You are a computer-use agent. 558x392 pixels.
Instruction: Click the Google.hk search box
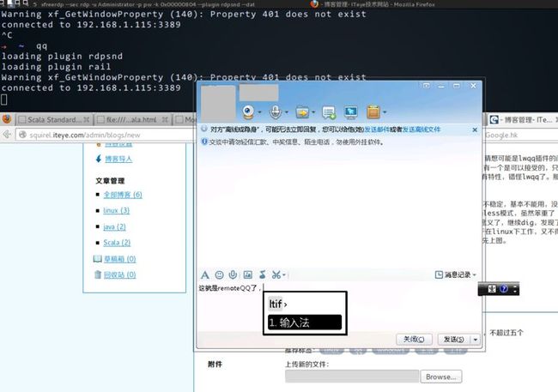click(520, 136)
